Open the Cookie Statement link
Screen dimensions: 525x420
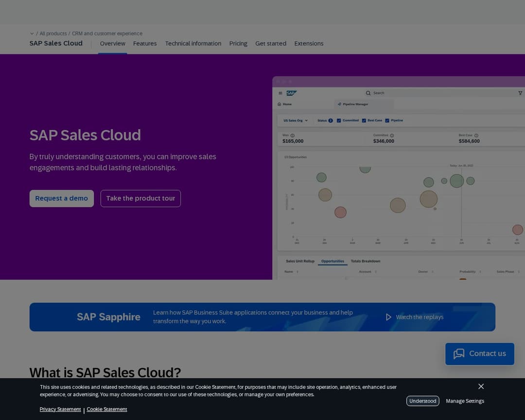(107, 409)
